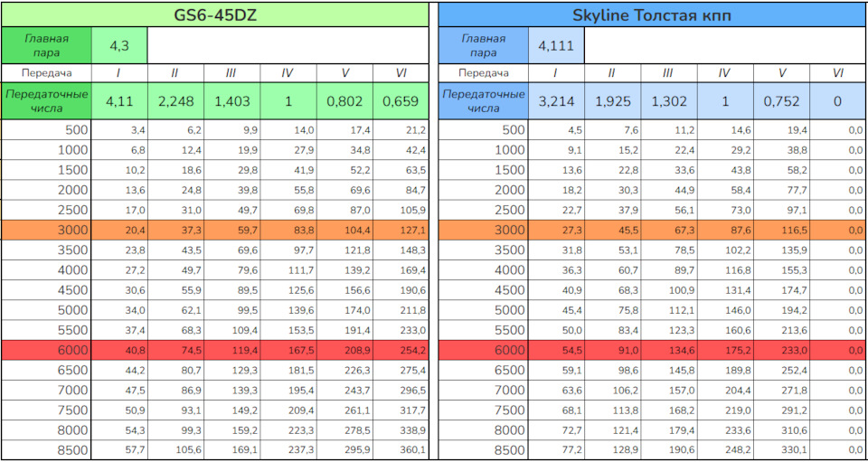
Task: Click Главная пара label in GS6-45DZ table
Action: (46, 45)
